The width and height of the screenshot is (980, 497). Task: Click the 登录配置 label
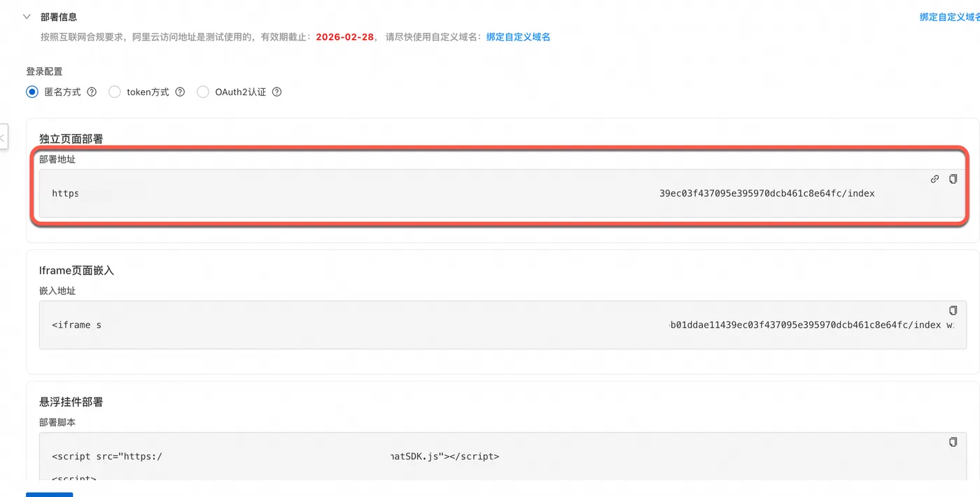point(44,71)
